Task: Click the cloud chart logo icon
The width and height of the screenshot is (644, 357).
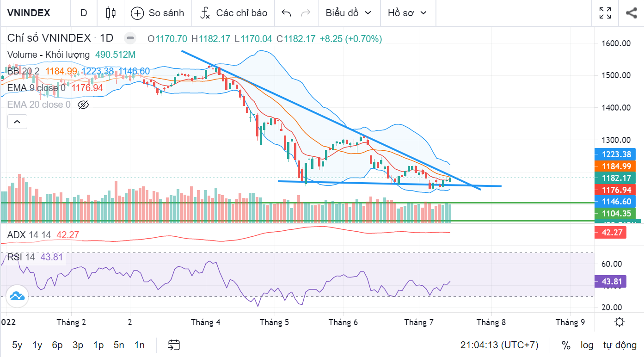Action: tap(17, 296)
